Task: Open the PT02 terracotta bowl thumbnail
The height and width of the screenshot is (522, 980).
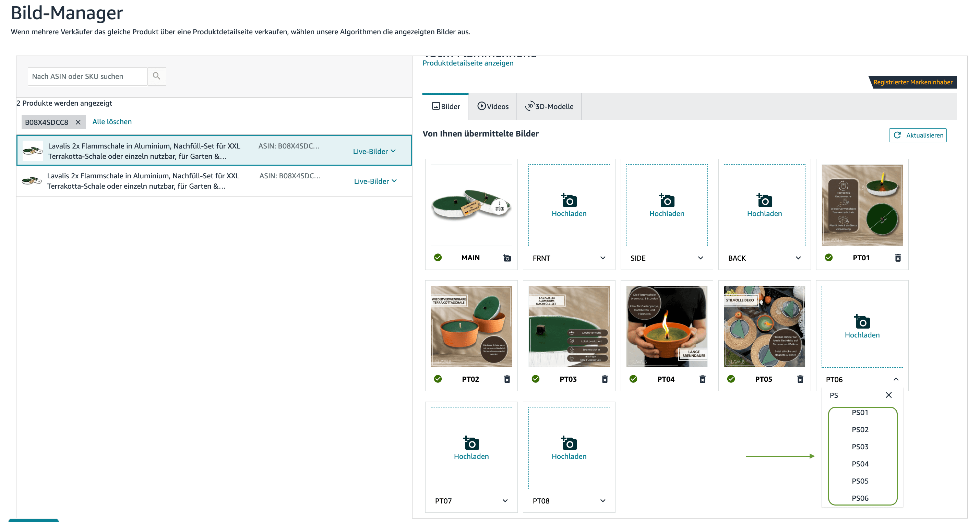Action: [x=471, y=327]
